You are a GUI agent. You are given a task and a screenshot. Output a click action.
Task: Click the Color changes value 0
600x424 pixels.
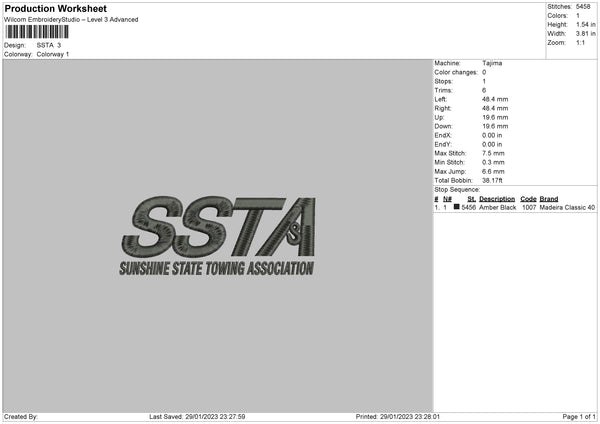484,72
